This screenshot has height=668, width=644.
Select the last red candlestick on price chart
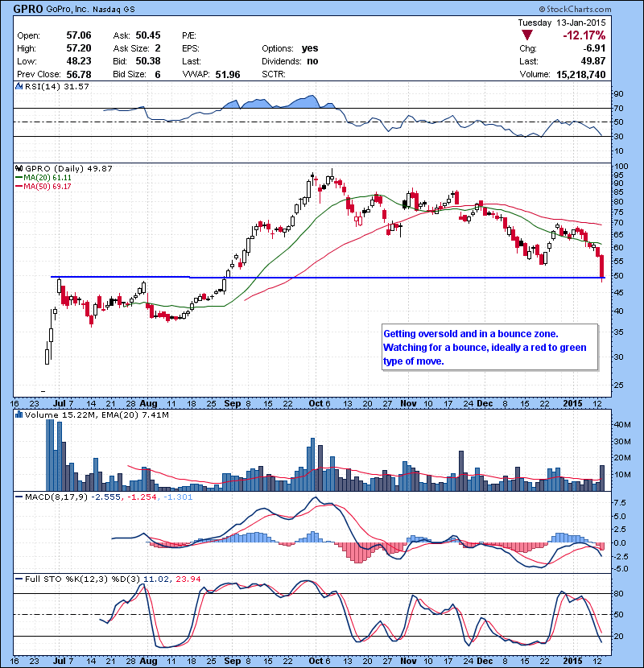coord(602,266)
